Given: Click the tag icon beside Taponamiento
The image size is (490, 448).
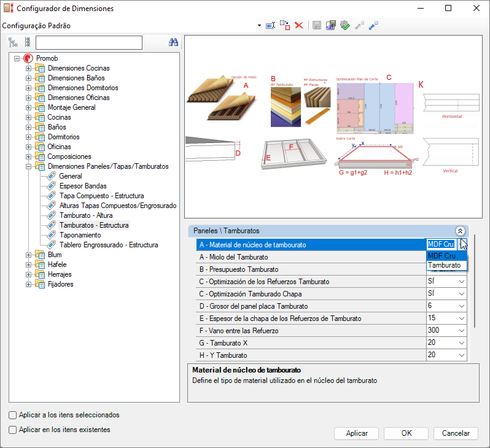Looking at the screenshot, I should (x=51, y=235).
